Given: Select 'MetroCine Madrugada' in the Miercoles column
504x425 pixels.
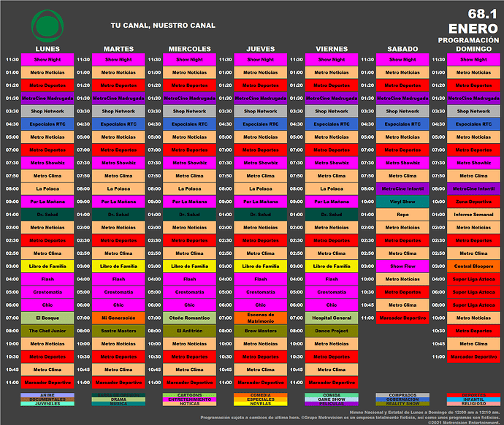Looking at the screenshot, I should (x=190, y=99).
